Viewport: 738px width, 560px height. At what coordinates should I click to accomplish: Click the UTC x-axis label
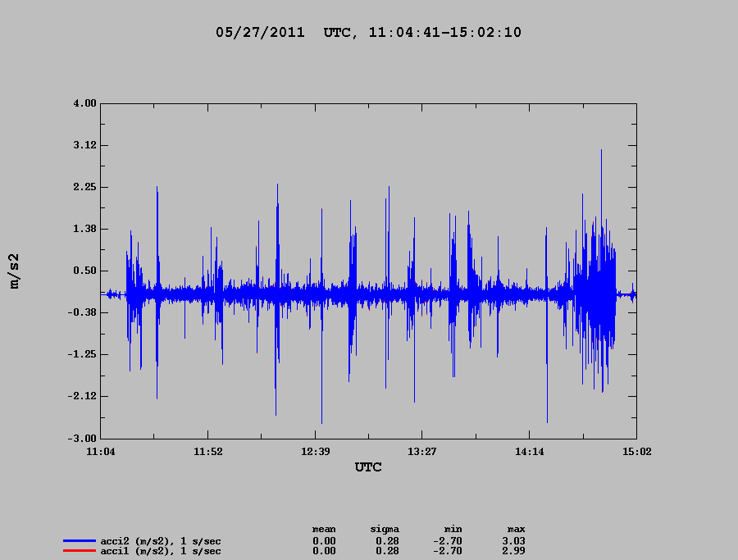pos(368,467)
